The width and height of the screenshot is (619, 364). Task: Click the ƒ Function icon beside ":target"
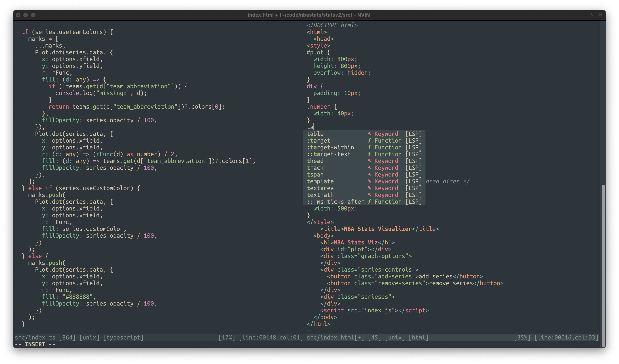click(x=370, y=141)
